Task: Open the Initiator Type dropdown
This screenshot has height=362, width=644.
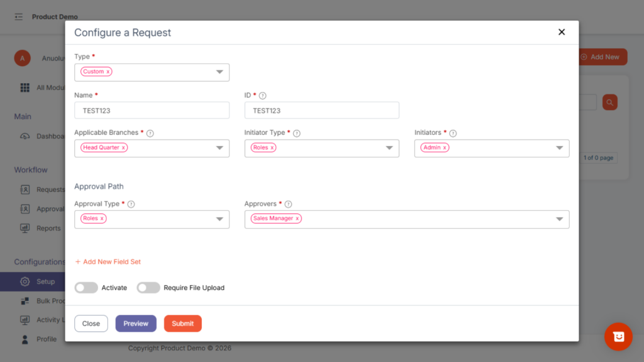Action: (x=389, y=149)
